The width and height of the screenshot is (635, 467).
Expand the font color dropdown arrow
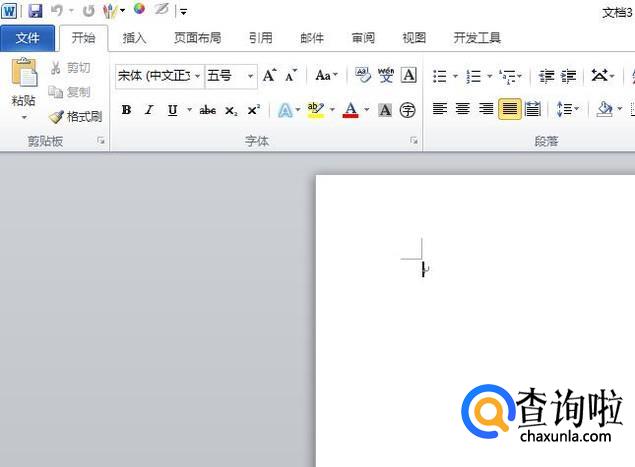coord(367,109)
